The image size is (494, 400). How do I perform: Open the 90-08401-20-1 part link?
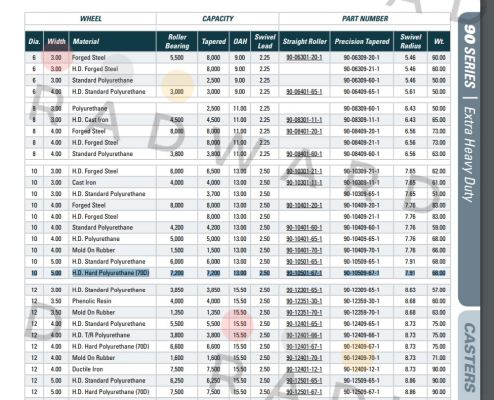tap(304, 131)
